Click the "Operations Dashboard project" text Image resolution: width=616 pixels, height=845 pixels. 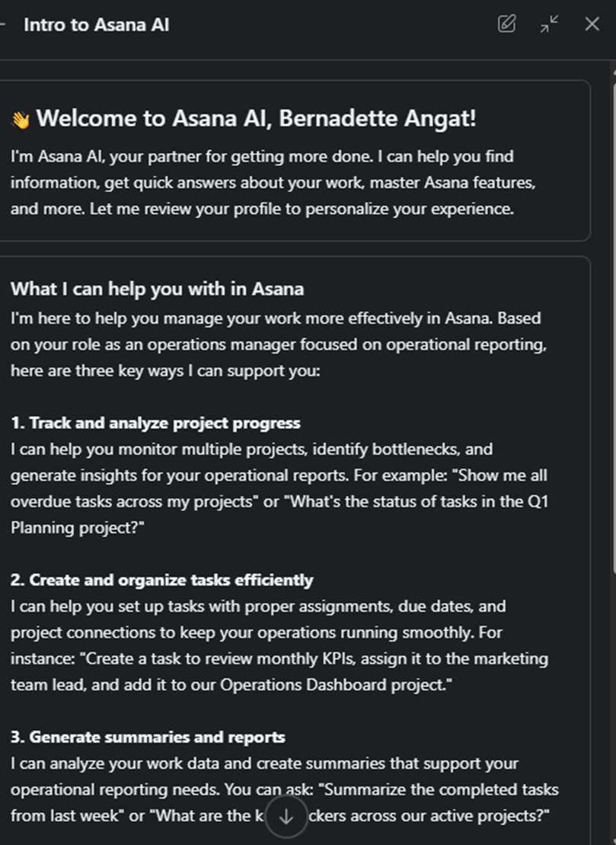pos(335,684)
